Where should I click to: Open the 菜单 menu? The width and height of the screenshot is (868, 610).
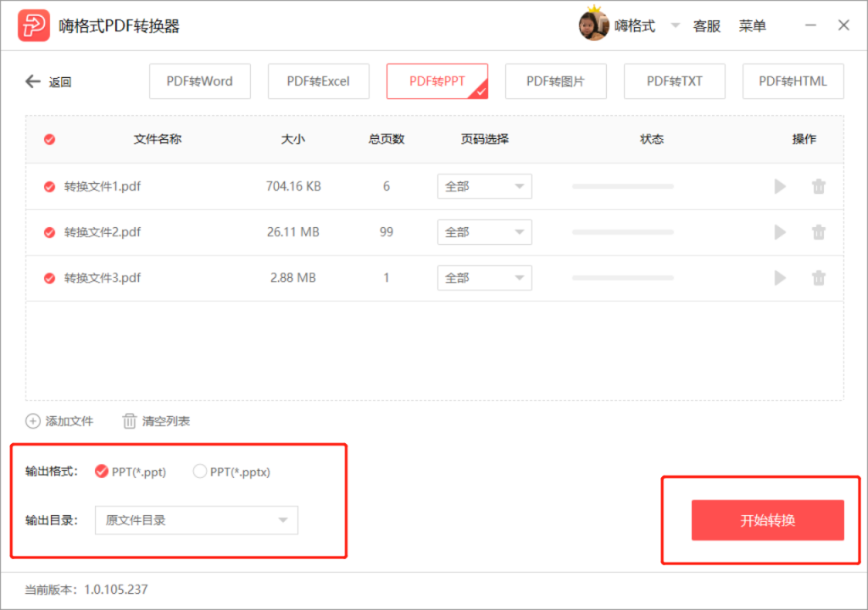[x=753, y=26]
